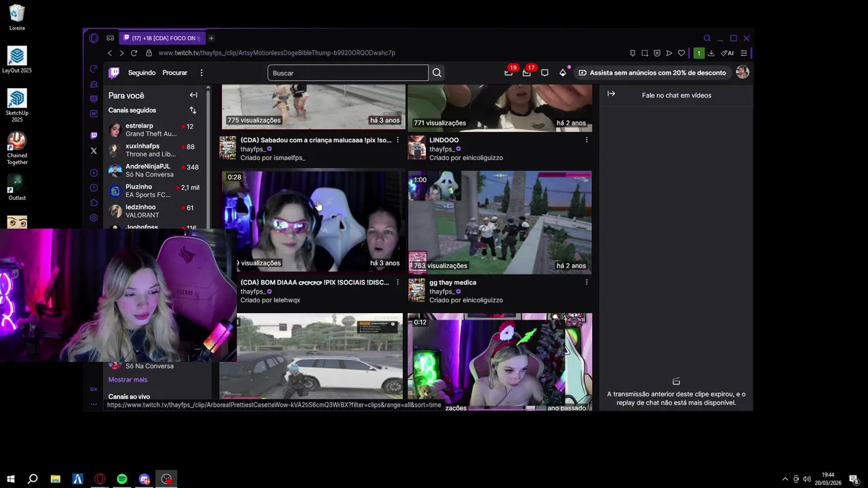Screen dimensions: 868x488
Task: Go forward using browser forward arrow
Action: (x=122, y=53)
